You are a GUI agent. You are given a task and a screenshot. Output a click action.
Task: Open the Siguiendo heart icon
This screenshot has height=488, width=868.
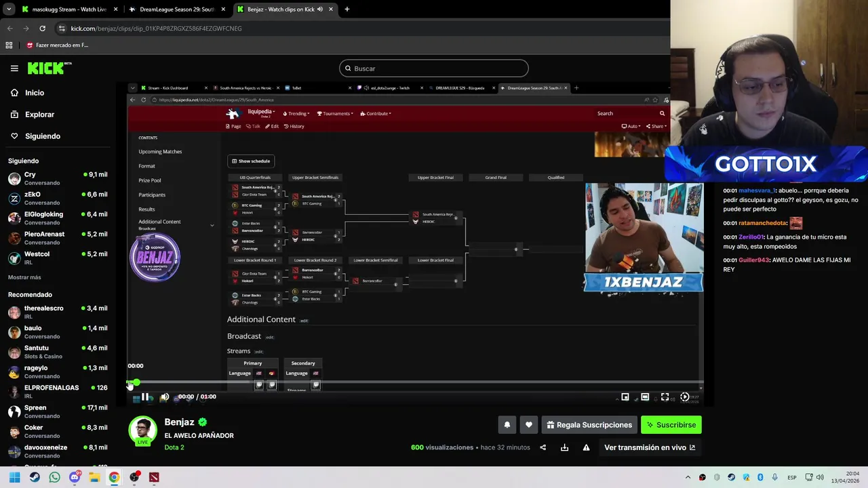click(x=14, y=136)
